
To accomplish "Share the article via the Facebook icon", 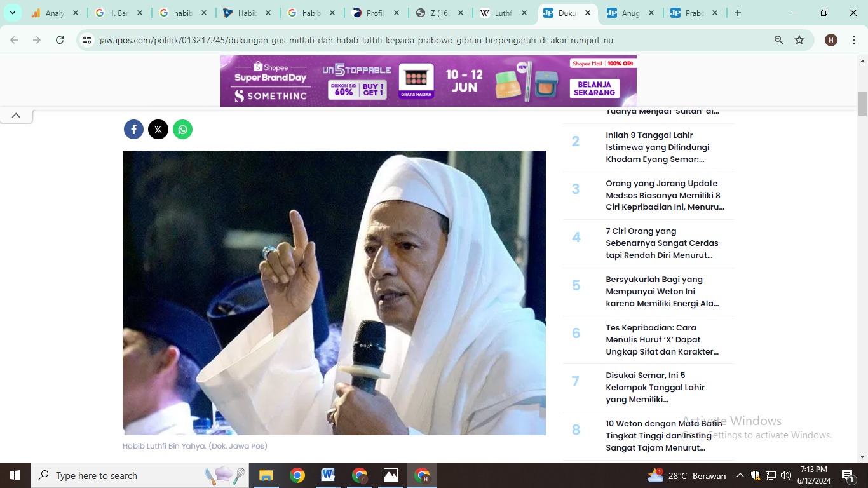I will (133, 129).
